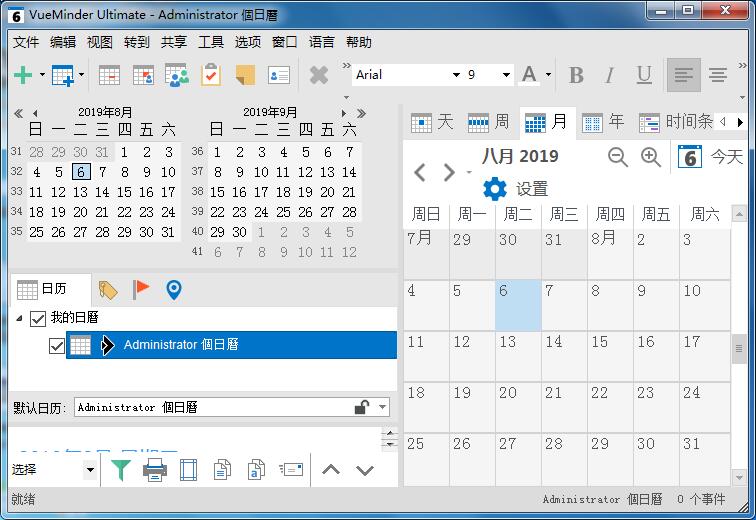Zoom out the month view
The width and height of the screenshot is (756, 520).
point(618,157)
